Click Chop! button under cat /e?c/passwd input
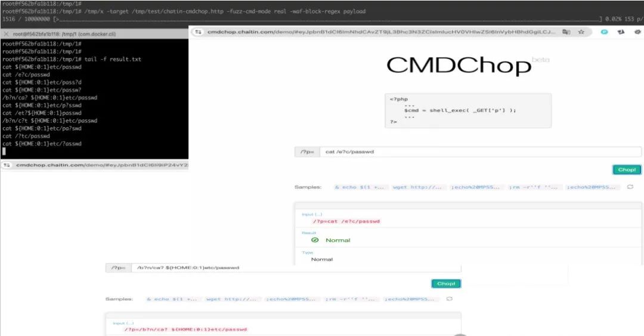644x336 pixels. click(x=627, y=169)
